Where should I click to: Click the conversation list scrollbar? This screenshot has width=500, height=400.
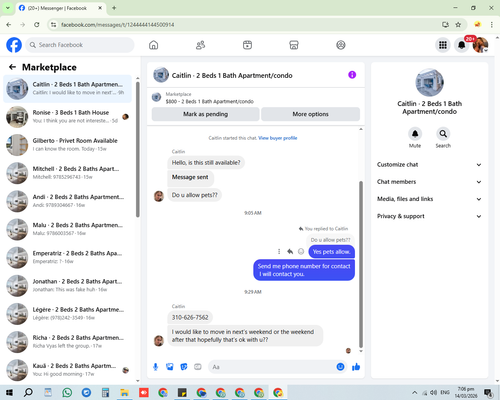pos(138,149)
